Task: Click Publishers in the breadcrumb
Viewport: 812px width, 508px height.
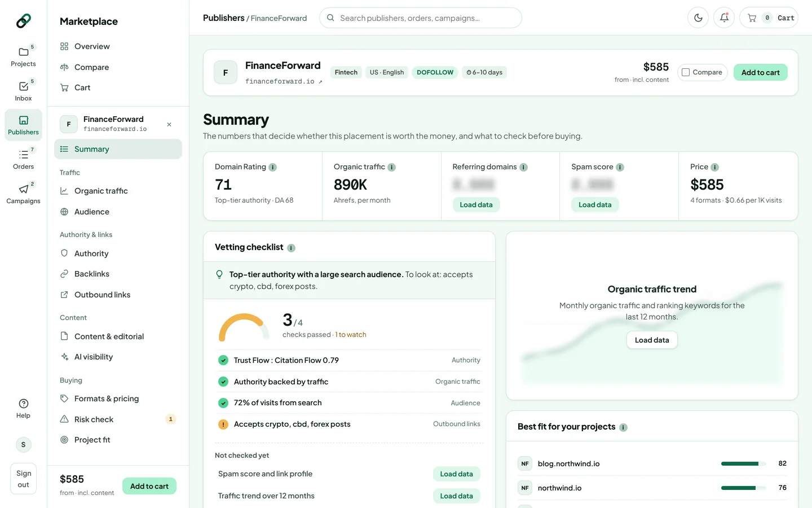Action: pyautogui.click(x=223, y=18)
